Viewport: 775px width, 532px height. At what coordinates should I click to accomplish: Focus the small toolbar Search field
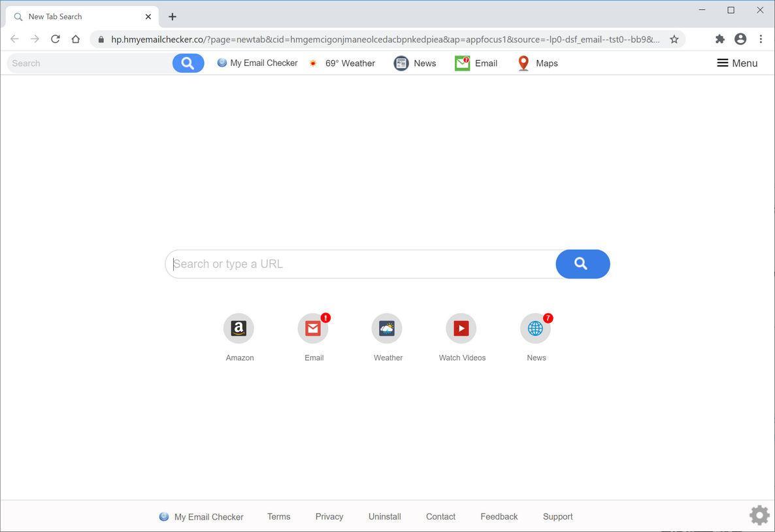(90, 63)
